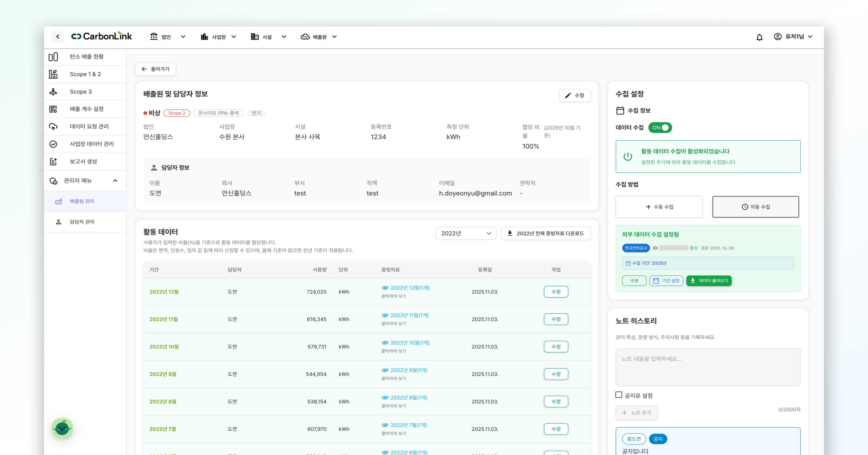Click the 데이터 요청 관리 cloud upload icon
Image resolution: width=868 pixels, height=455 pixels.
pyautogui.click(x=53, y=126)
